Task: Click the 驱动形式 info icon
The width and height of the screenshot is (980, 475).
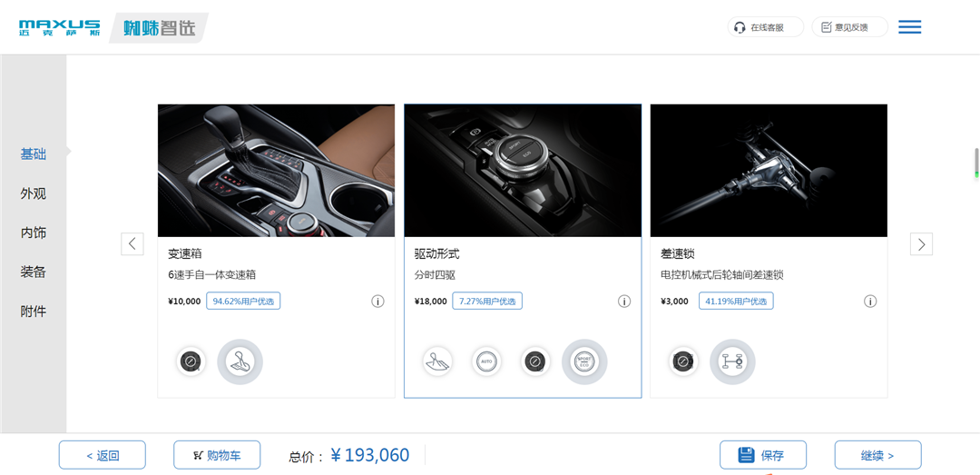Action: coord(624,302)
